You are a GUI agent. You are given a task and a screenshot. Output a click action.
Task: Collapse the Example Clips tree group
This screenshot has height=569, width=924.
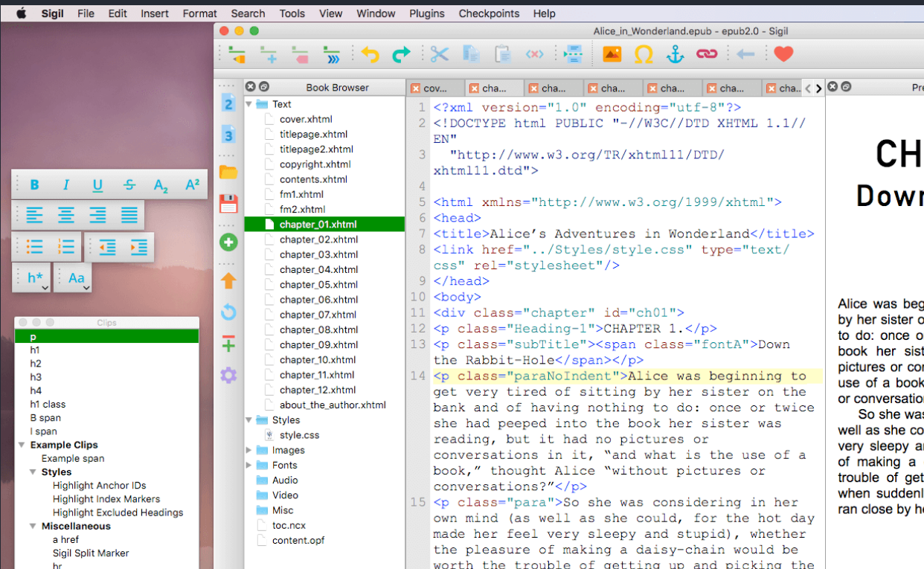coord(21,445)
